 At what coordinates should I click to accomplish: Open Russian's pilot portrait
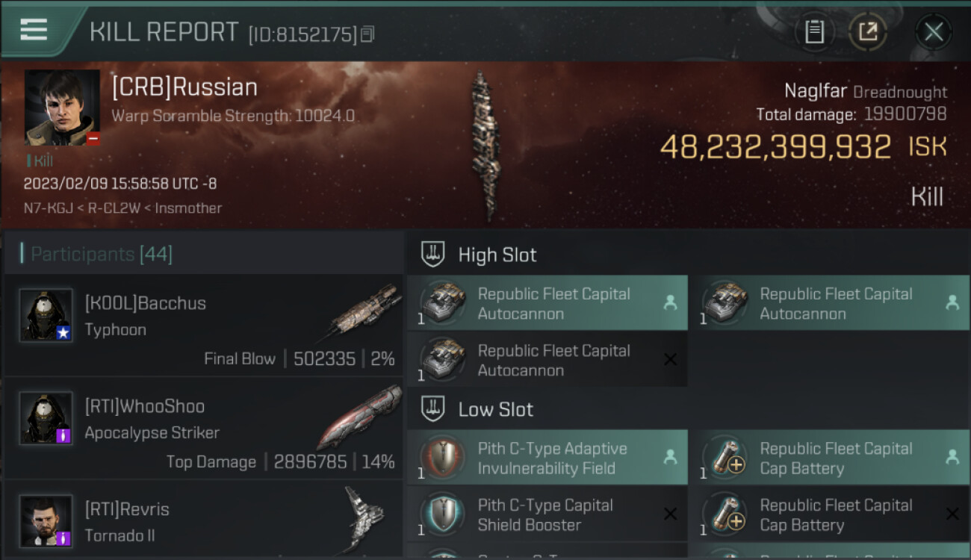coord(62,108)
